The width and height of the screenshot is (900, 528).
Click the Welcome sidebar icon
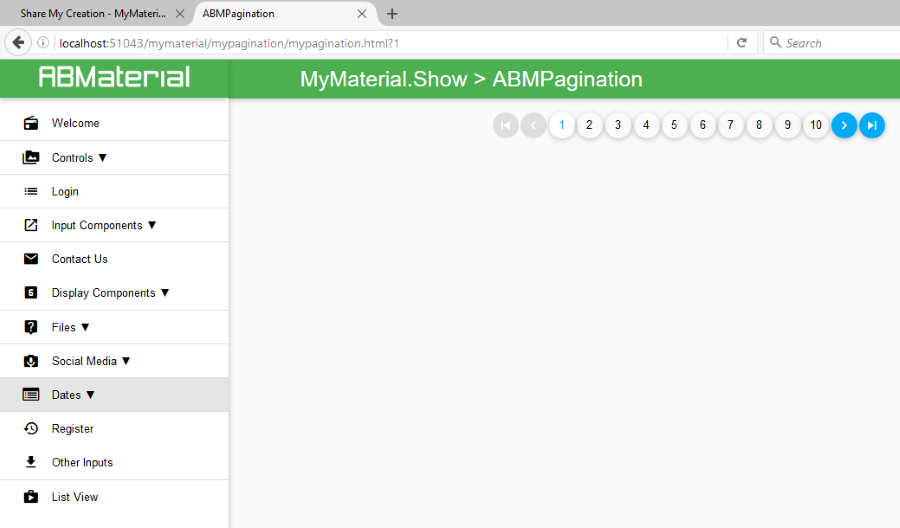(31, 123)
